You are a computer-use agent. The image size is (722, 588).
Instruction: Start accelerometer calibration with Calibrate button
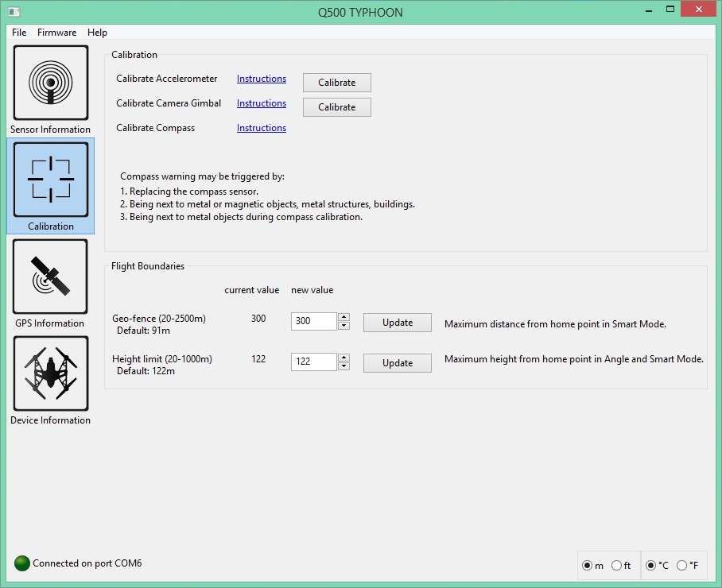[337, 83]
